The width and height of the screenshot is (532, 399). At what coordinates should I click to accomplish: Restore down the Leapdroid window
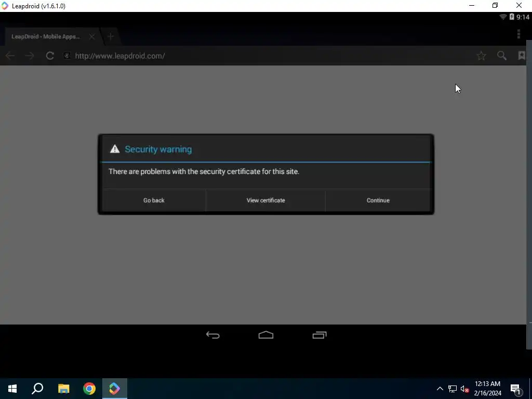[495, 6]
